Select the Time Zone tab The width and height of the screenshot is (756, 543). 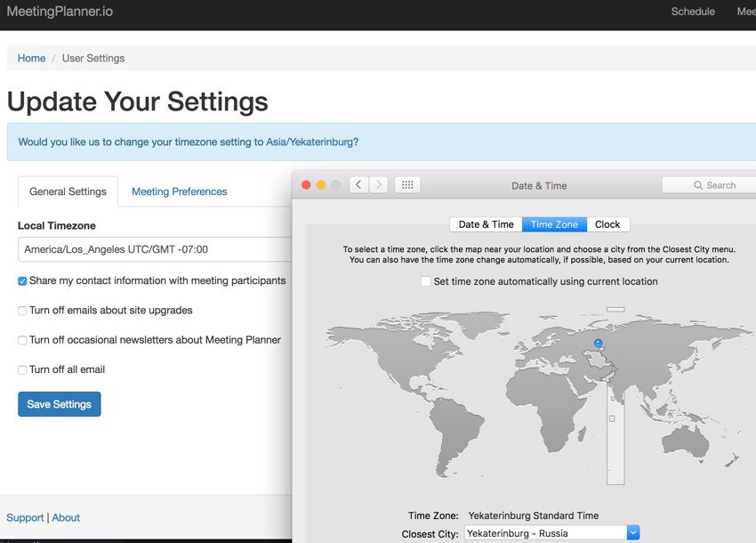[554, 224]
